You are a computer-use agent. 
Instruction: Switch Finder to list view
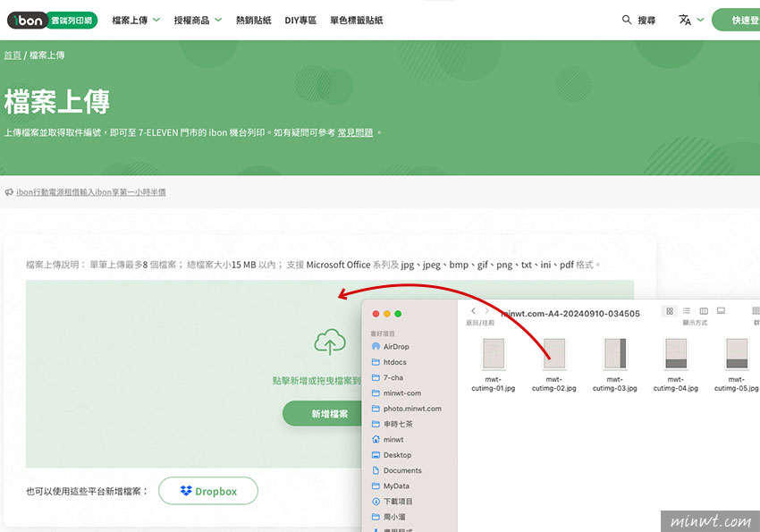click(687, 311)
